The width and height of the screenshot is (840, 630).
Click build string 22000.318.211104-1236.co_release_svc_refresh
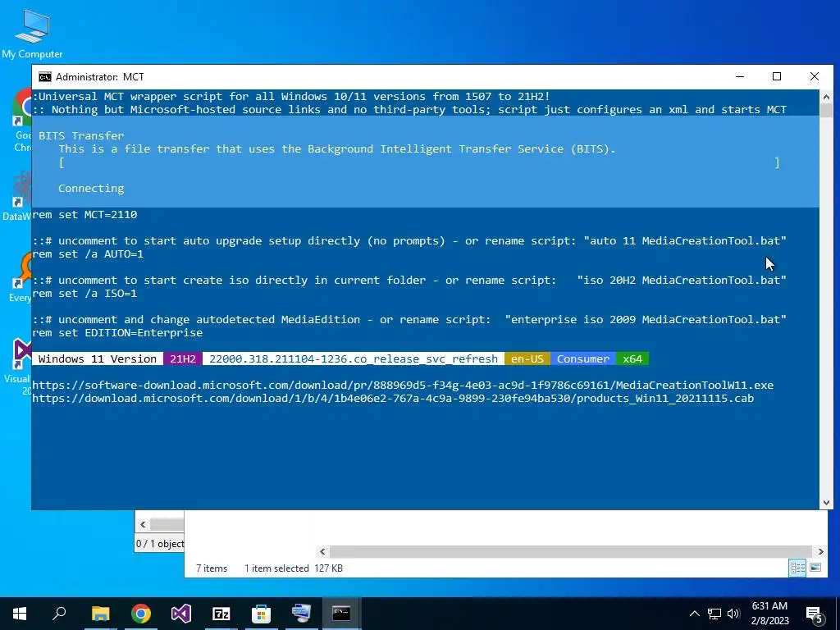[354, 359]
